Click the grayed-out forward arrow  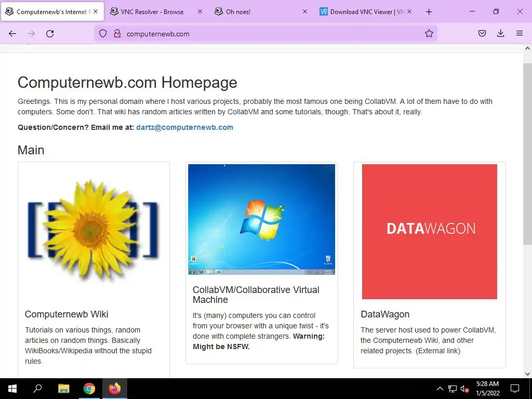(31, 34)
